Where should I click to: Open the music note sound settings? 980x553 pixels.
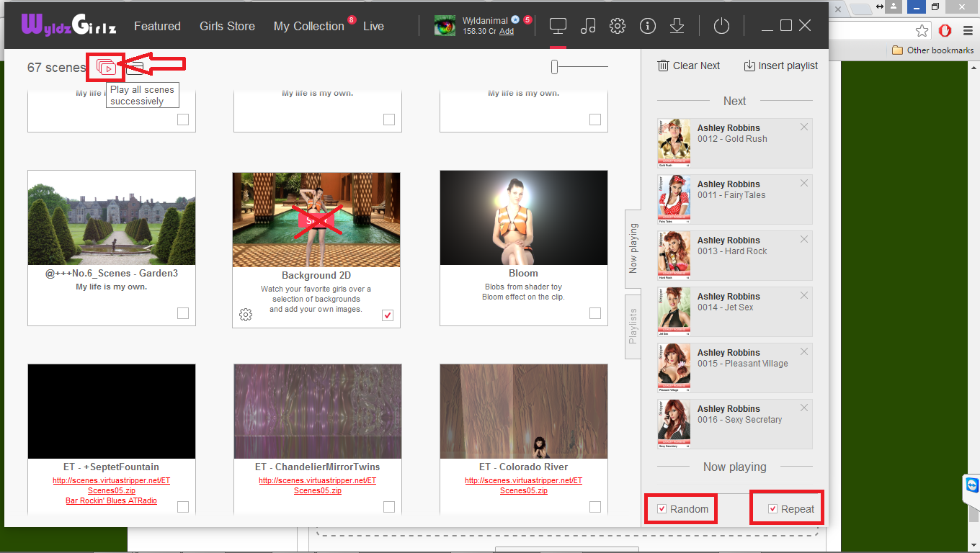tap(588, 26)
